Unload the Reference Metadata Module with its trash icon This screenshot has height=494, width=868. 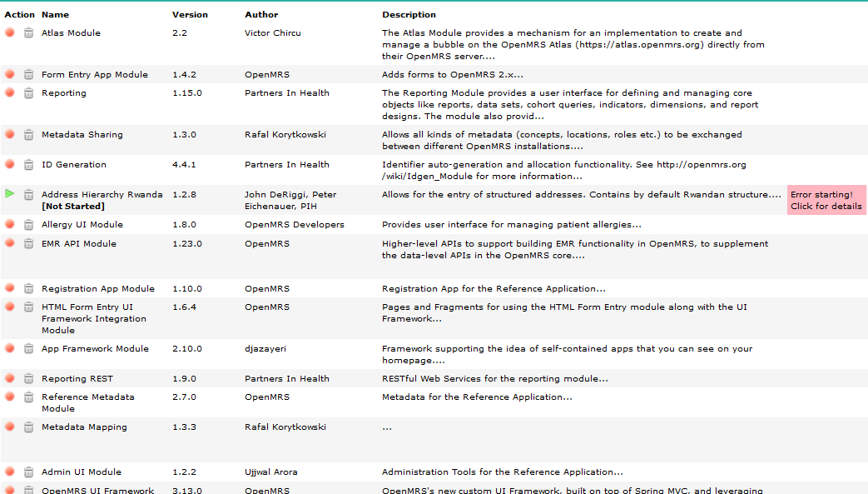tap(28, 397)
